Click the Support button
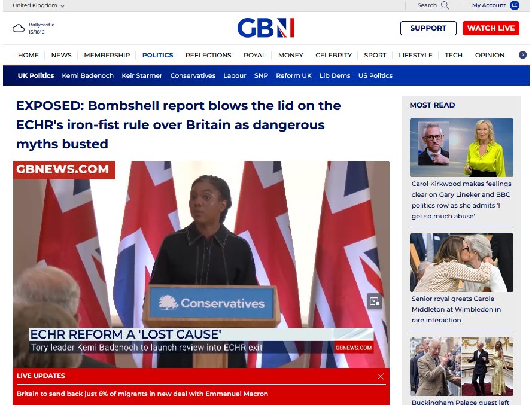This screenshot has width=532, height=405. [x=428, y=28]
